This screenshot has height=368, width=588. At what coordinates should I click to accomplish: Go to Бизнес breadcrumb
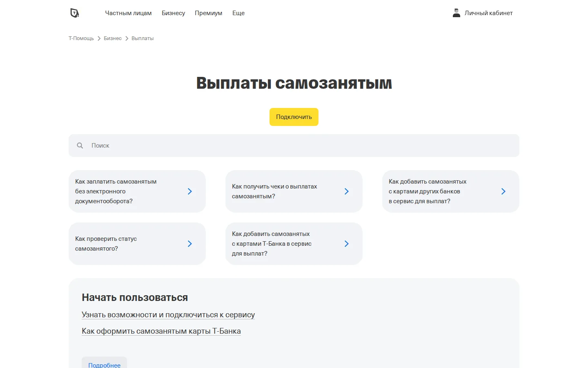tap(113, 38)
